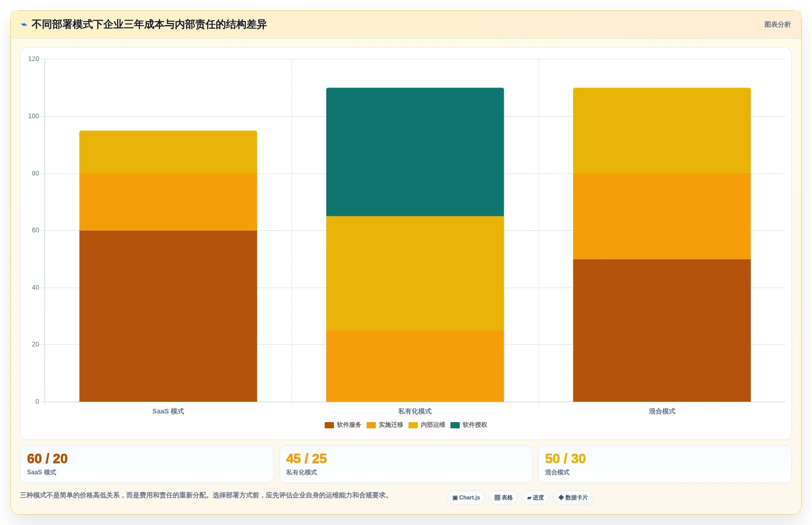Click the 图表分析 label in the header
The width and height of the screenshot is (812, 525).
[x=777, y=25]
